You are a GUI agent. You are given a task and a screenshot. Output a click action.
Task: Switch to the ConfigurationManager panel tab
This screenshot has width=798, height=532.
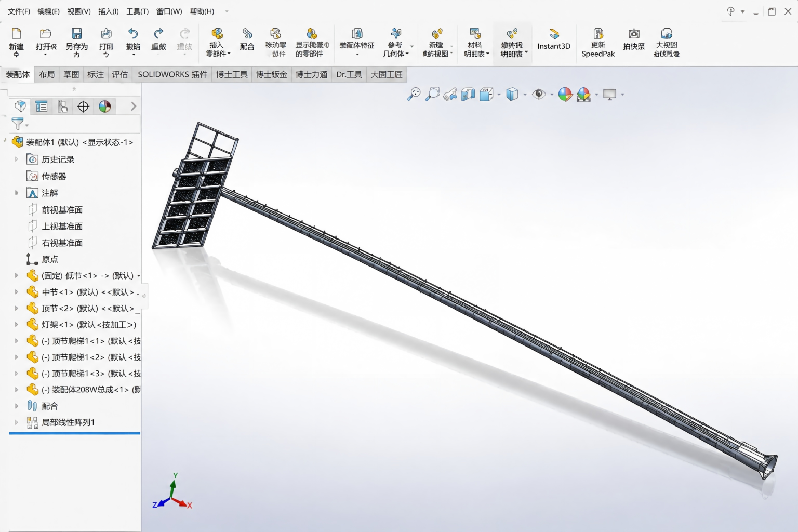point(62,107)
